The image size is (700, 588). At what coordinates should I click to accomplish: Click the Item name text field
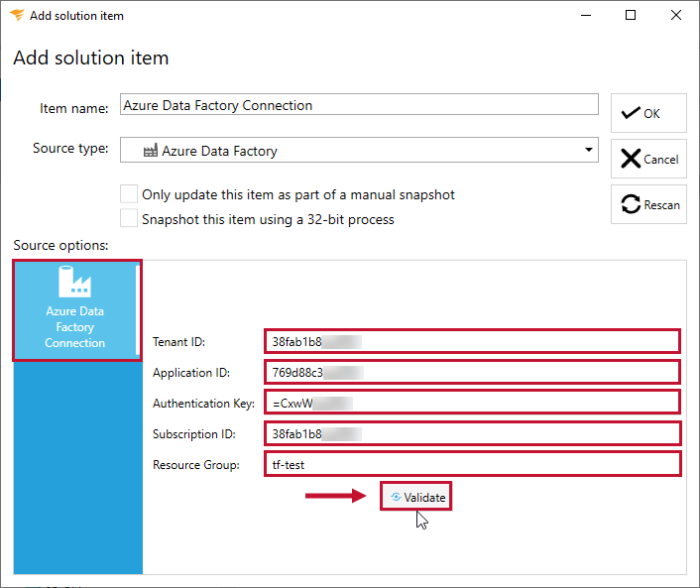(359, 104)
